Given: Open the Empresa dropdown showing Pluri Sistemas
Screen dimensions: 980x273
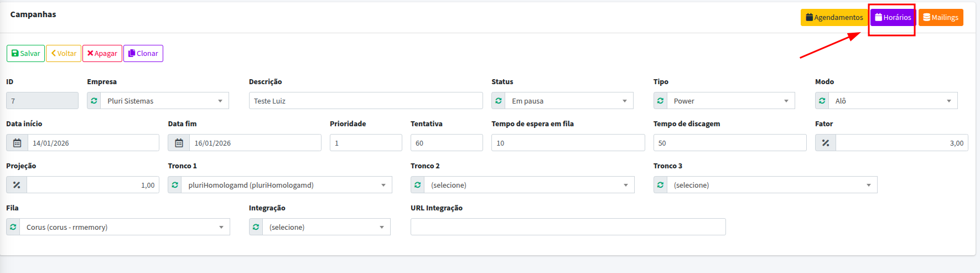Looking at the screenshot, I should pos(164,101).
